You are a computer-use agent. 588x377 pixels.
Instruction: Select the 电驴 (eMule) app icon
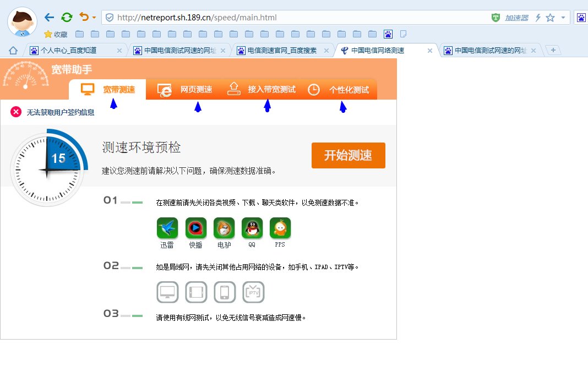pyautogui.click(x=224, y=228)
